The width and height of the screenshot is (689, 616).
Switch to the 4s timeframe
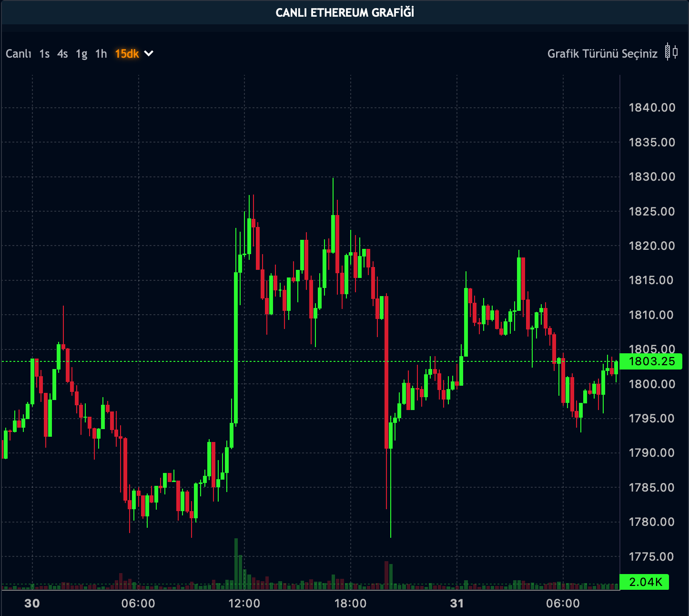pyautogui.click(x=62, y=54)
